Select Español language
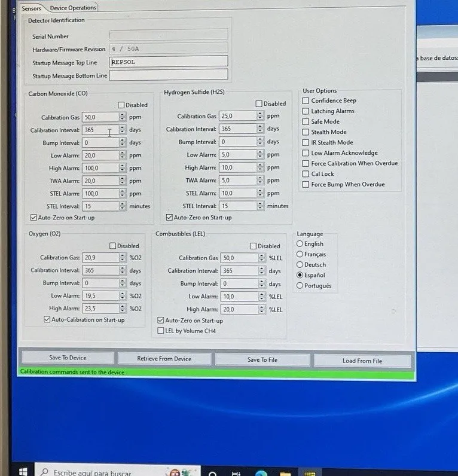 [300, 275]
